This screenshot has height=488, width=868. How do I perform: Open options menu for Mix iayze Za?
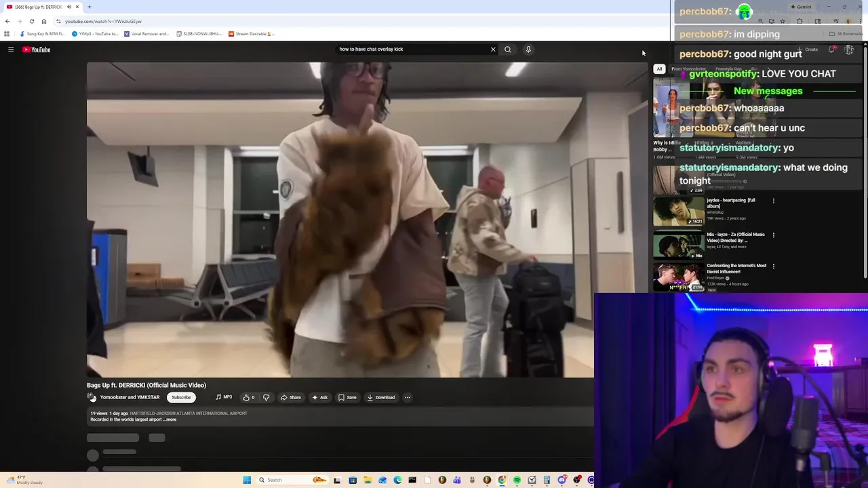point(773,235)
